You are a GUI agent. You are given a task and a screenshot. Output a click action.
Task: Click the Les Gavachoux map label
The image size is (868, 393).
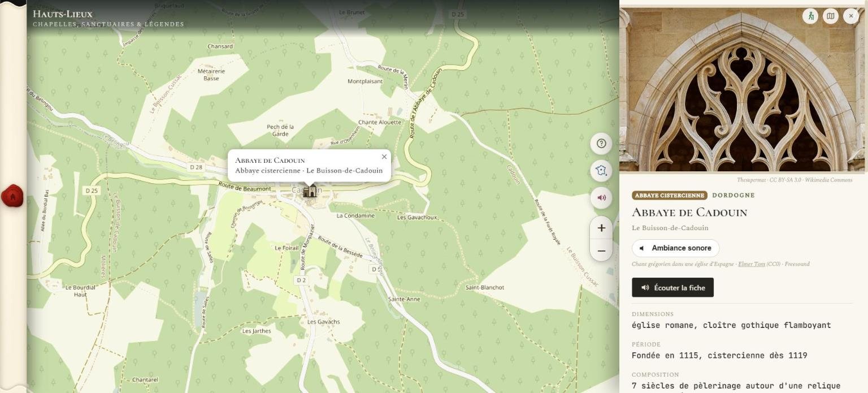pyautogui.click(x=417, y=217)
